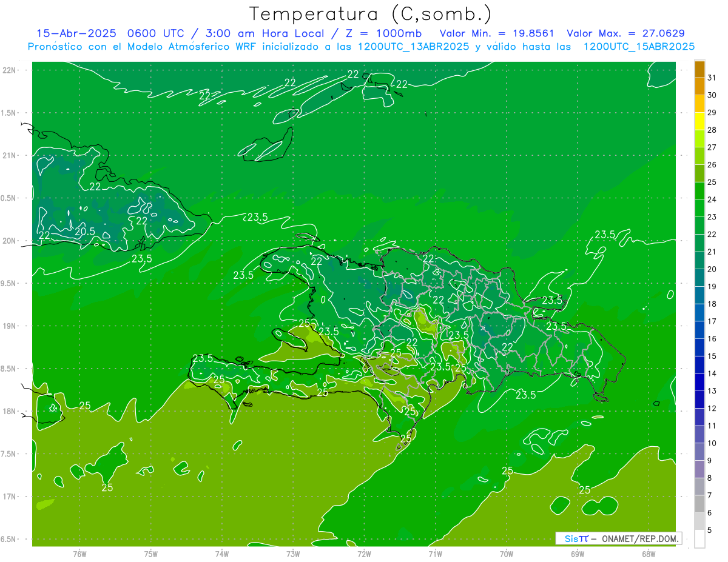Image resolution: width=728 pixels, height=562 pixels.
Task: Click the "75W" longitude axis label
Action: pyautogui.click(x=151, y=554)
